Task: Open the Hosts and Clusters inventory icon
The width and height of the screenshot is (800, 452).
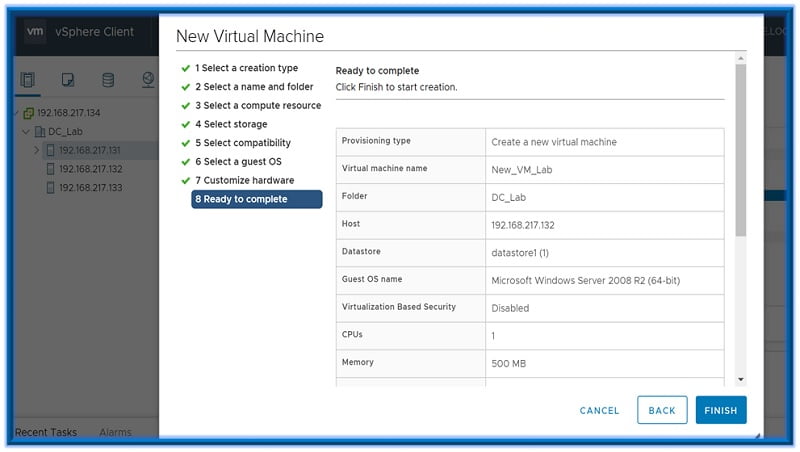Action: tap(29, 80)
